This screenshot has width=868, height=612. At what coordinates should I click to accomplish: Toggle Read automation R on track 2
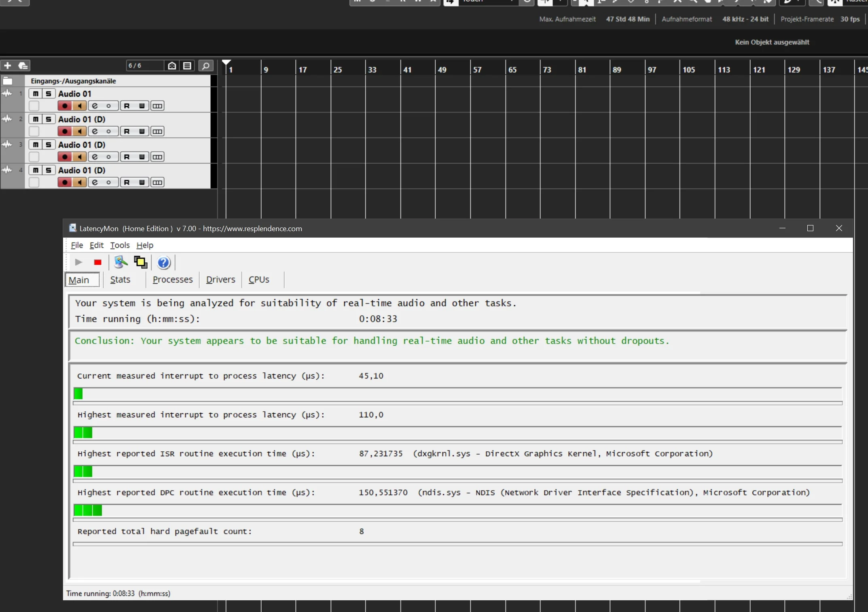(127, 131)
